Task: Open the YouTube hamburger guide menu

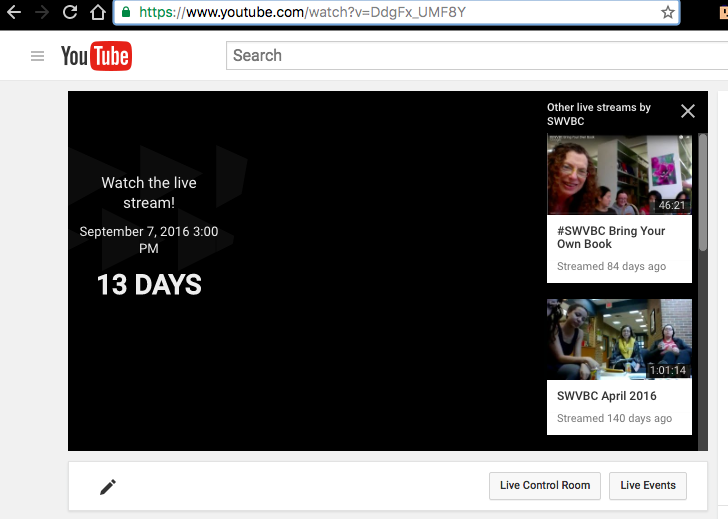Action: click(x=37, y=56)
